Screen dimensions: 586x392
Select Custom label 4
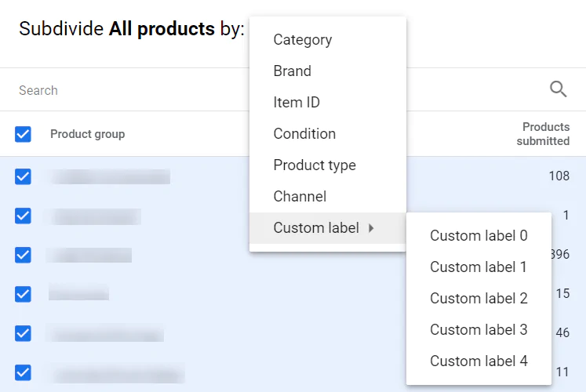[x=479, y=361]
